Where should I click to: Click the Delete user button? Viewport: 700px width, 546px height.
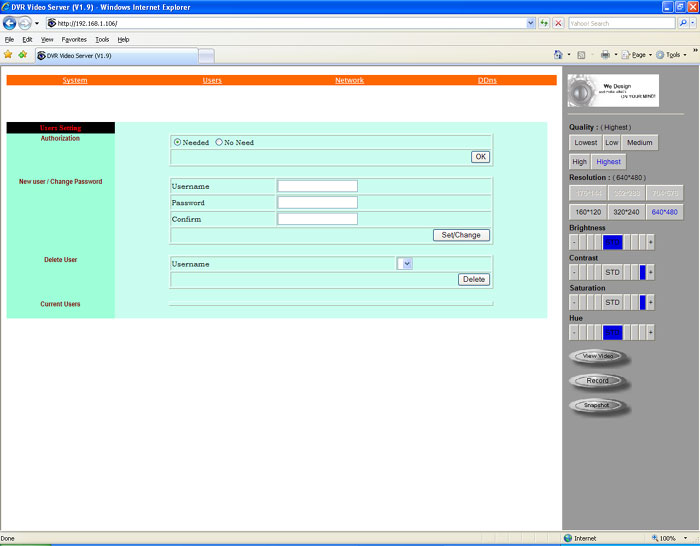coord(474,280)
